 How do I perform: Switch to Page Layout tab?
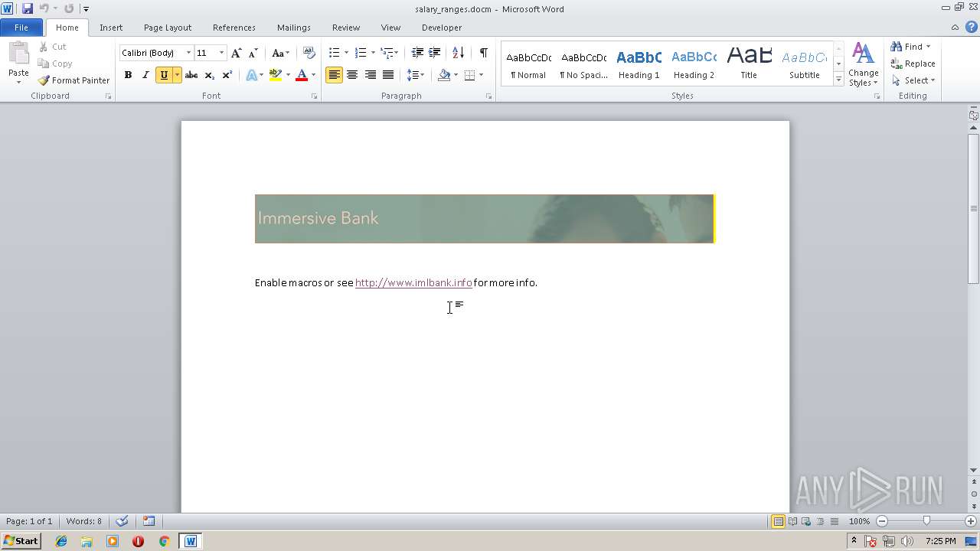coord(168,28)
